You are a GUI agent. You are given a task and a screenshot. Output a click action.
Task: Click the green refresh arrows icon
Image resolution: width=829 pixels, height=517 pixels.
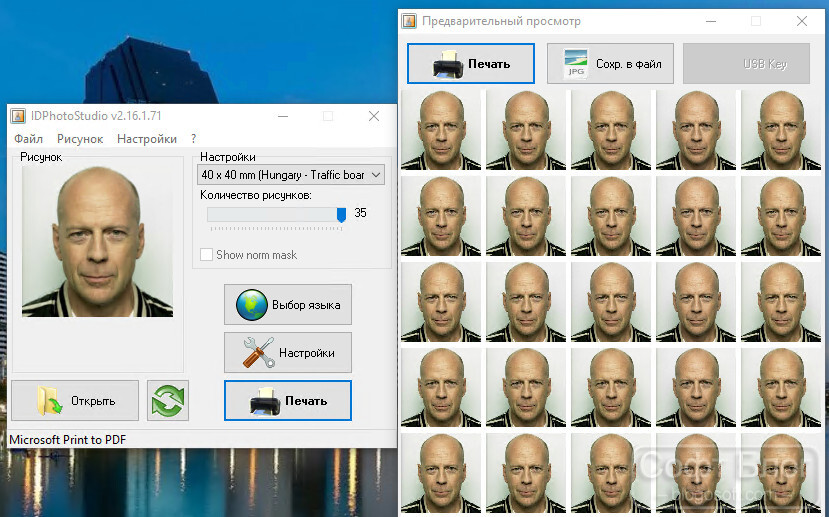click(x=168, y=401)
